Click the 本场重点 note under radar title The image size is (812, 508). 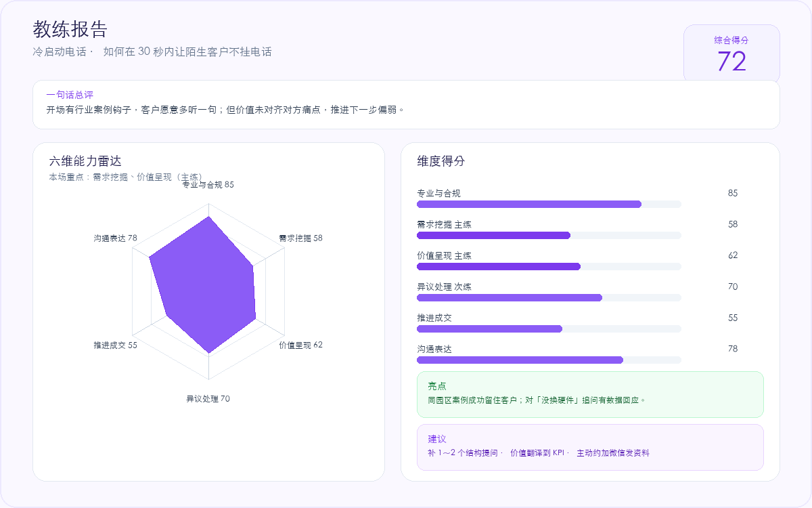pyautogui.click(x=126, y=177)
